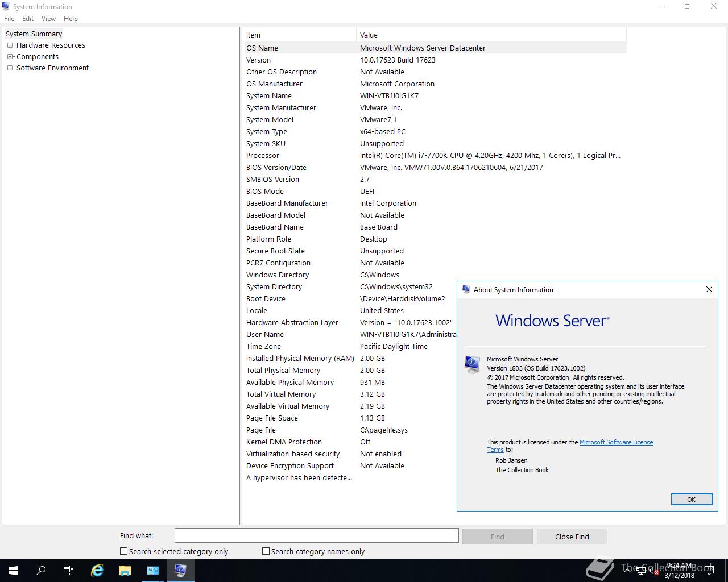This screenshot has height=582, width=728.
Task: Open the Windows Start menu
Action: coord(14,571)
